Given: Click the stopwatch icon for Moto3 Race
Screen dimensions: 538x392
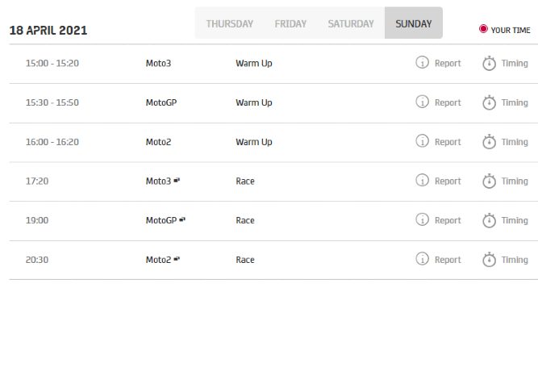Looking at the screenshot, I should click(489, 181).
